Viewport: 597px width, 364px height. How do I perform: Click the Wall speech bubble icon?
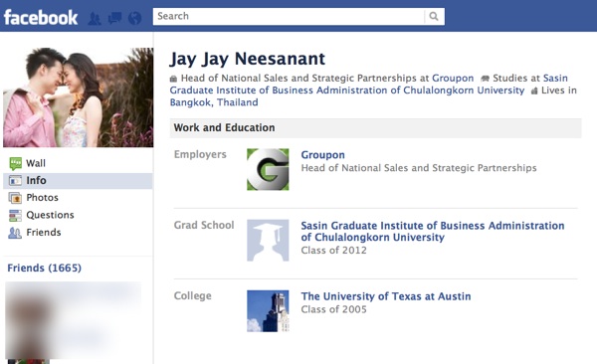pos(16,163)
